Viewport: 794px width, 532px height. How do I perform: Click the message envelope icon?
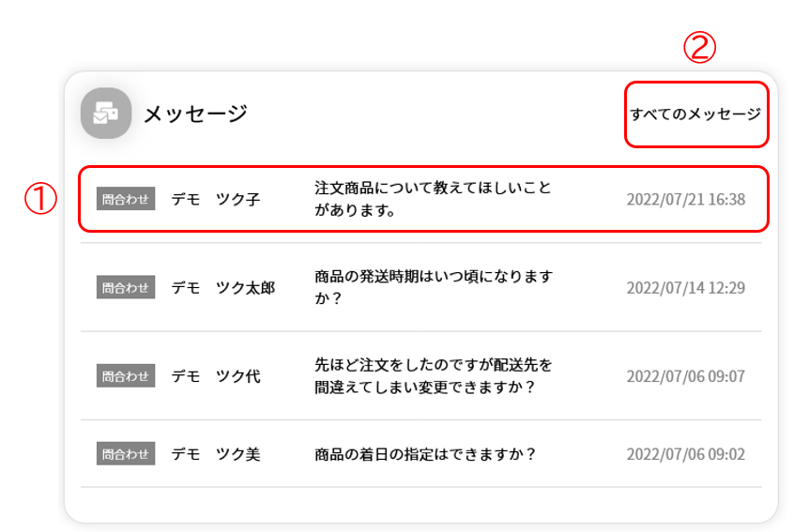pos(106,113)
